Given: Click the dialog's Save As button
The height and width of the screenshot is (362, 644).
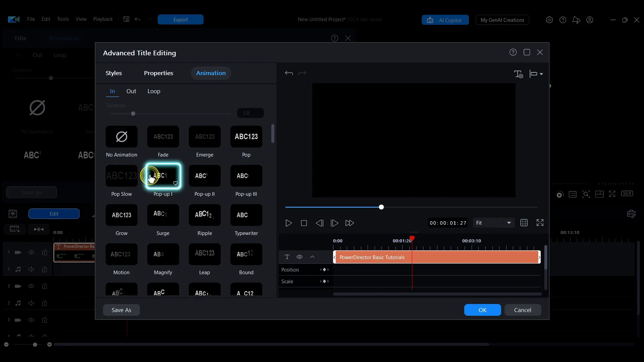Looking at the screenshot, I should pyautogui.click(x=121, y=310).
